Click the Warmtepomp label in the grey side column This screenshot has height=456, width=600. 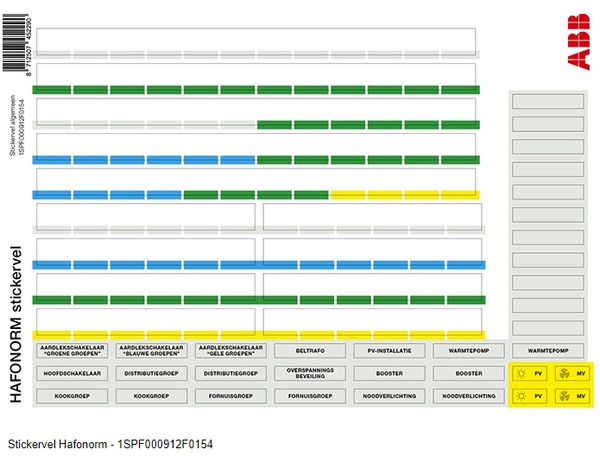point(548,350)
